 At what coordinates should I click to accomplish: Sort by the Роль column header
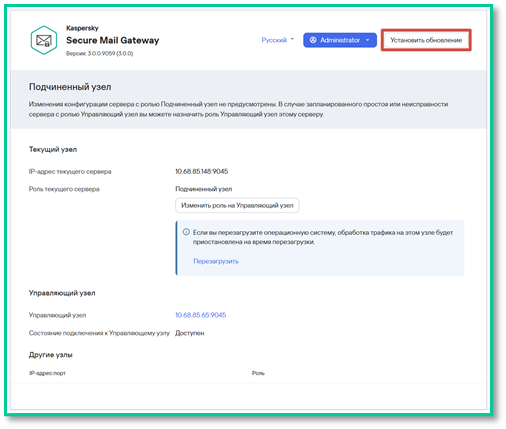(258, 373)
